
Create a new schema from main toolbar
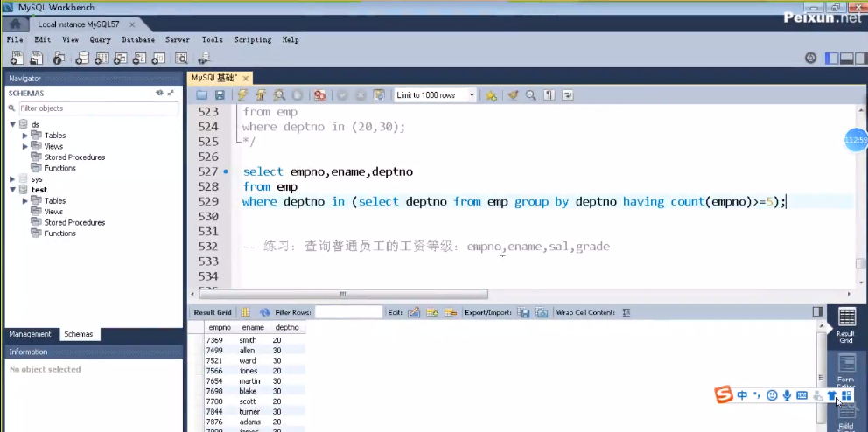tap(82, 59)
